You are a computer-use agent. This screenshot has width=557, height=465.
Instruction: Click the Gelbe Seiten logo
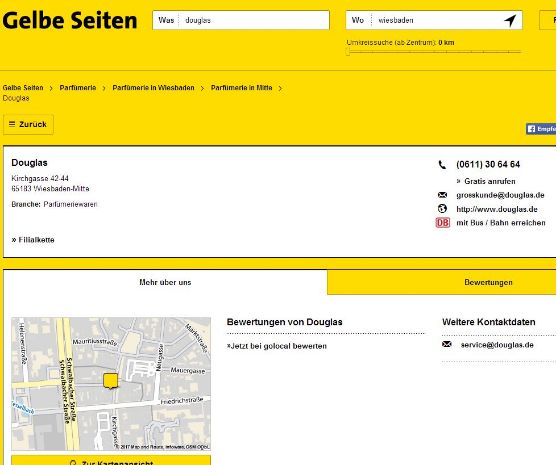coord(70,20)
